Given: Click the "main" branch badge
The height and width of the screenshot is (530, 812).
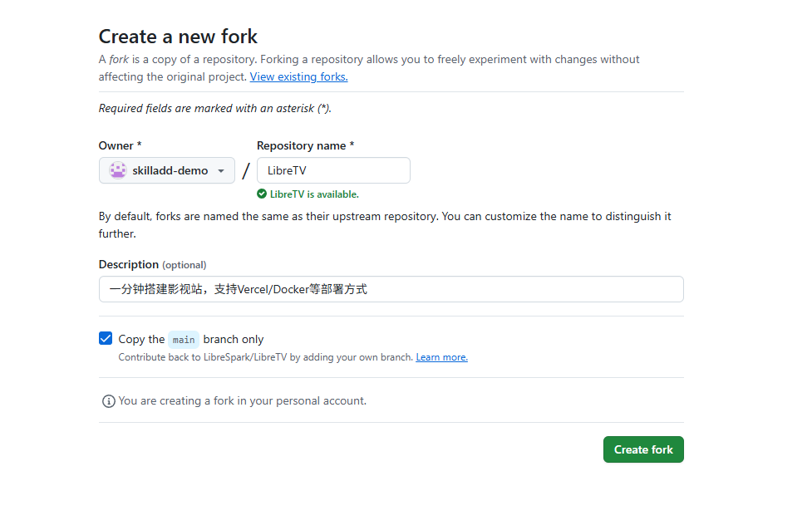Looking at the screenshot, I should pyautogui.click(x=184, y=339).
